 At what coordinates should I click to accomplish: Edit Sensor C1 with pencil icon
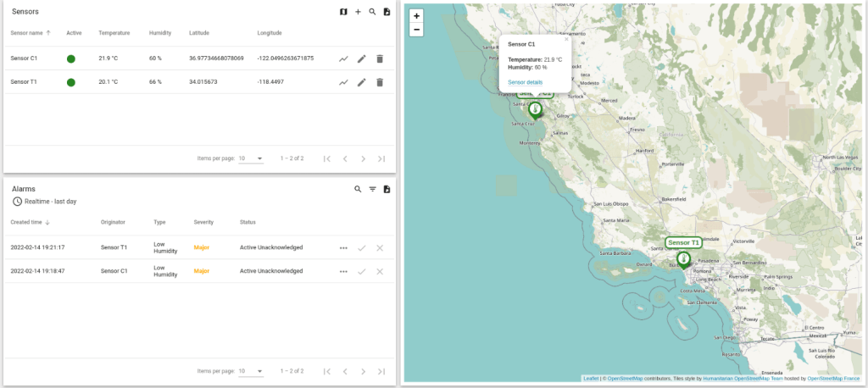[361, 58]
